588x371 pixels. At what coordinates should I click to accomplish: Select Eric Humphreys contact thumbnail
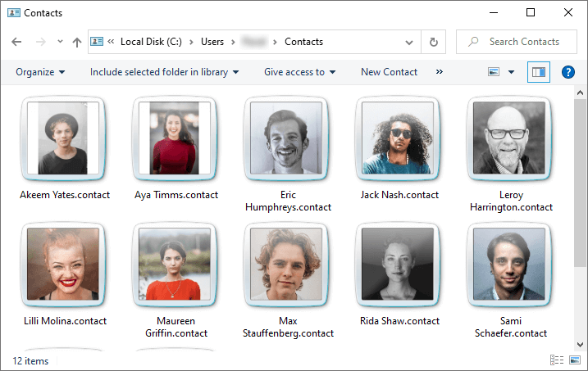point(286,138)
